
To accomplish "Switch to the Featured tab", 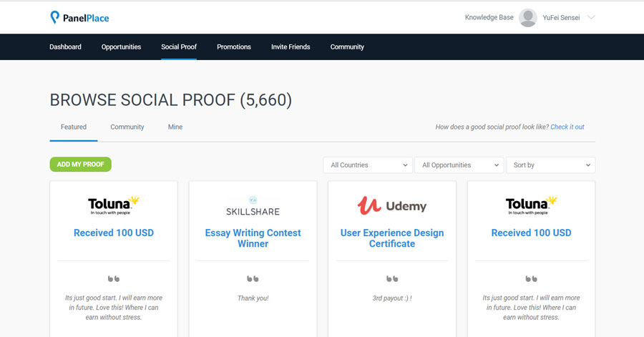I will point(74,127).
